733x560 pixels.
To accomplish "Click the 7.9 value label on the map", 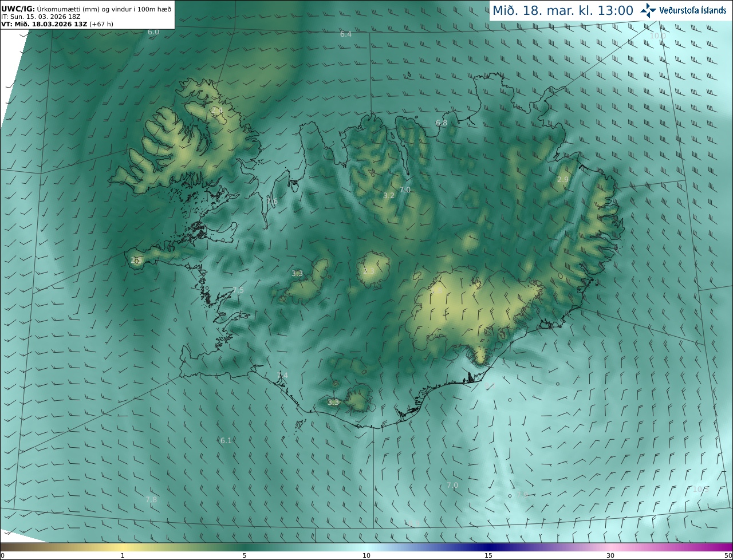I will click(522, 495).
